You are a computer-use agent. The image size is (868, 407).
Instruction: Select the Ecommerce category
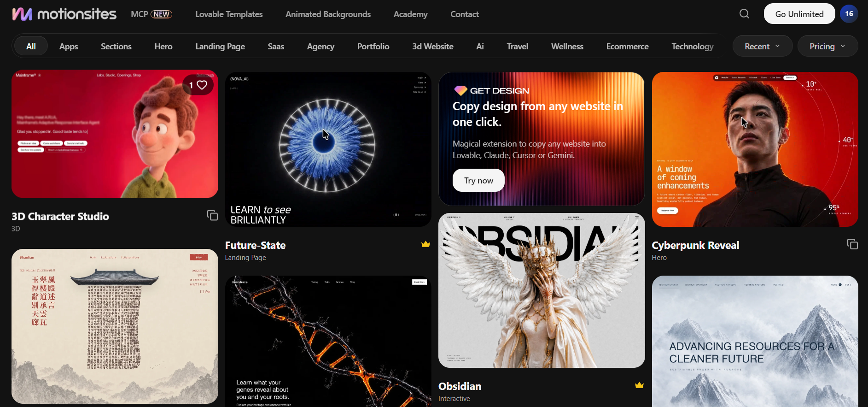[627, 46]
